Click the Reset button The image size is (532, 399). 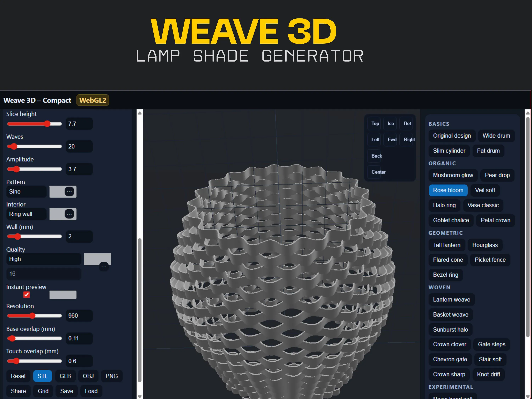point(18,376)
